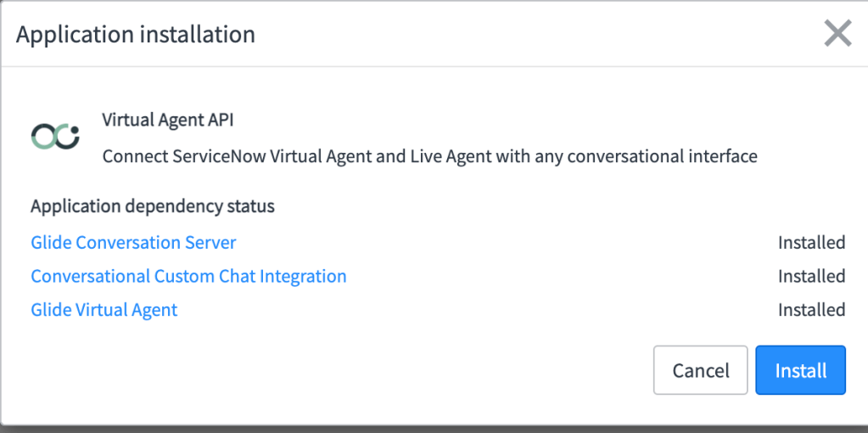
Task: Select the Virtual Agent API name text
Action: [x=167, y=121]
